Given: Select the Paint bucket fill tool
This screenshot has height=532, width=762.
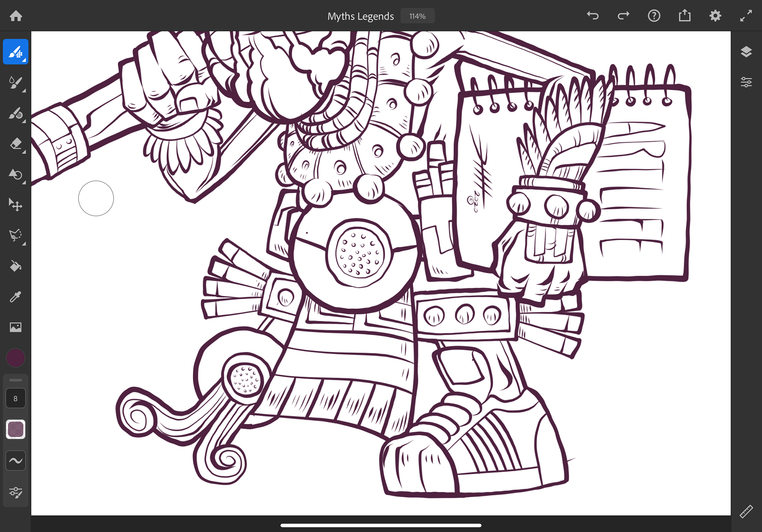Looking at the screenshot, I should pos(15,266).
